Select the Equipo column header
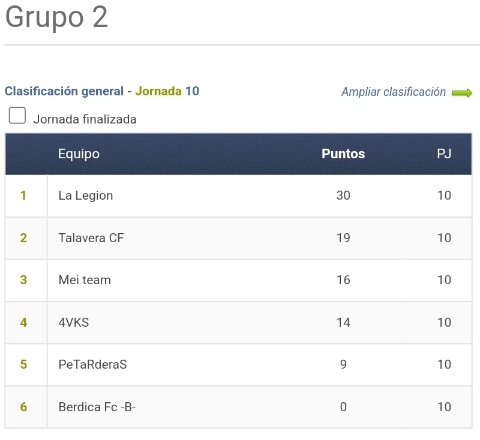This screenshot has width=480, height=440. (79, 154)
